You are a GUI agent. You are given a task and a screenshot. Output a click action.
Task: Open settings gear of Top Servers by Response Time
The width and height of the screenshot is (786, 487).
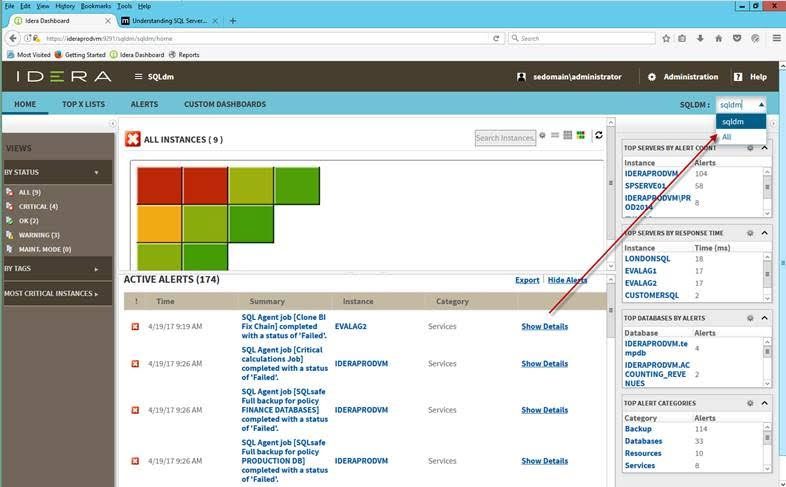click(750, 233)
